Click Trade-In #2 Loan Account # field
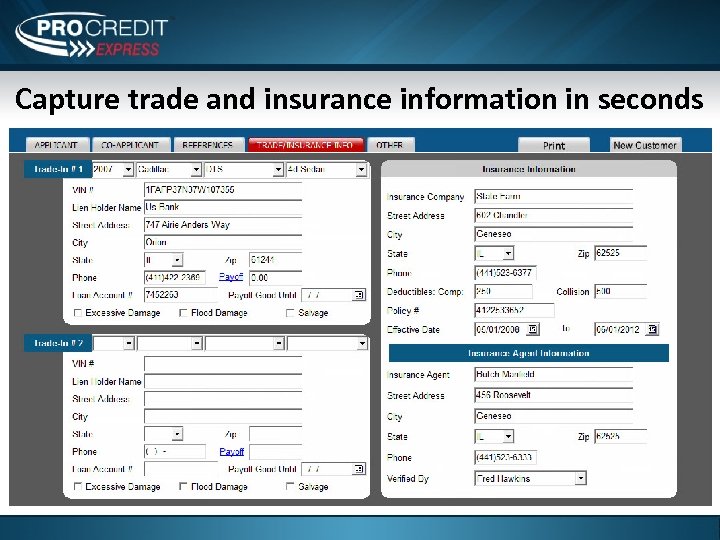This screenshot has height=540, width=720. 181,469
